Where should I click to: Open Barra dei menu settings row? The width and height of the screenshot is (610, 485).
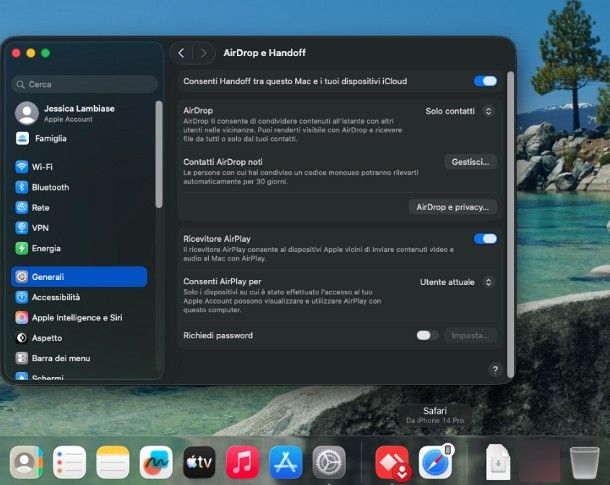point(79,358)
